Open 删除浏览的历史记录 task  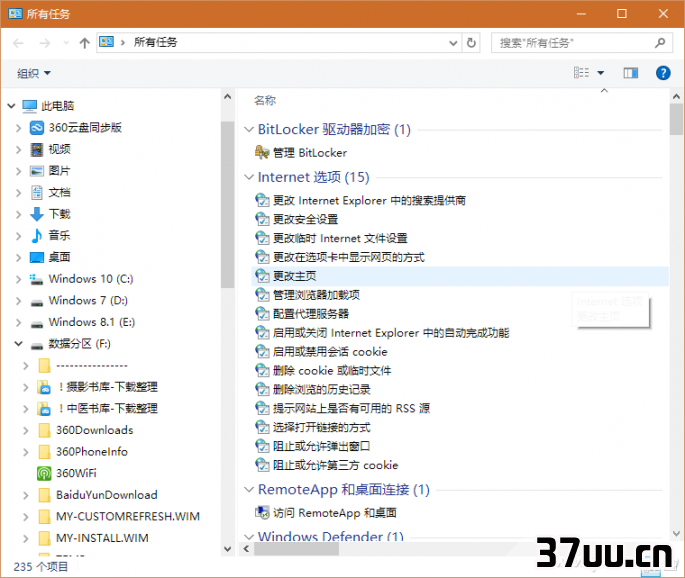(x=322, y=390)
